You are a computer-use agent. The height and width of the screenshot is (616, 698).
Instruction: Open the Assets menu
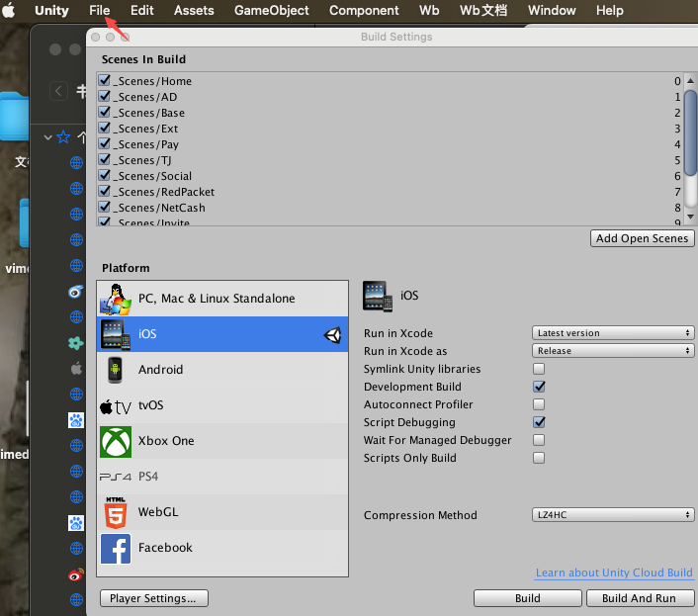point(194,10)
